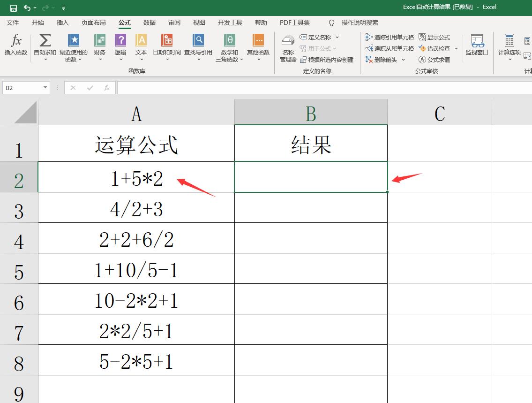Switch to the 开发工具 tab

click(x=230, y=23)
